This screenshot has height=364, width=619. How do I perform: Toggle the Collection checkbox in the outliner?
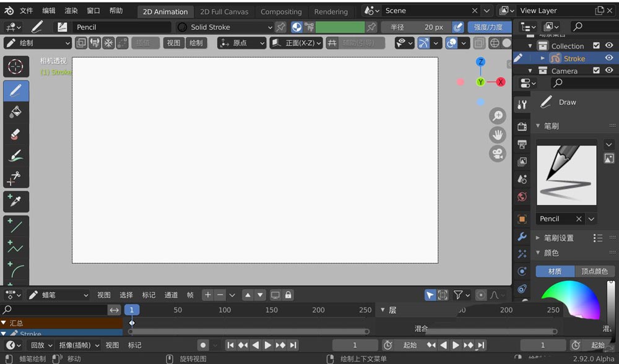point(595,45)
